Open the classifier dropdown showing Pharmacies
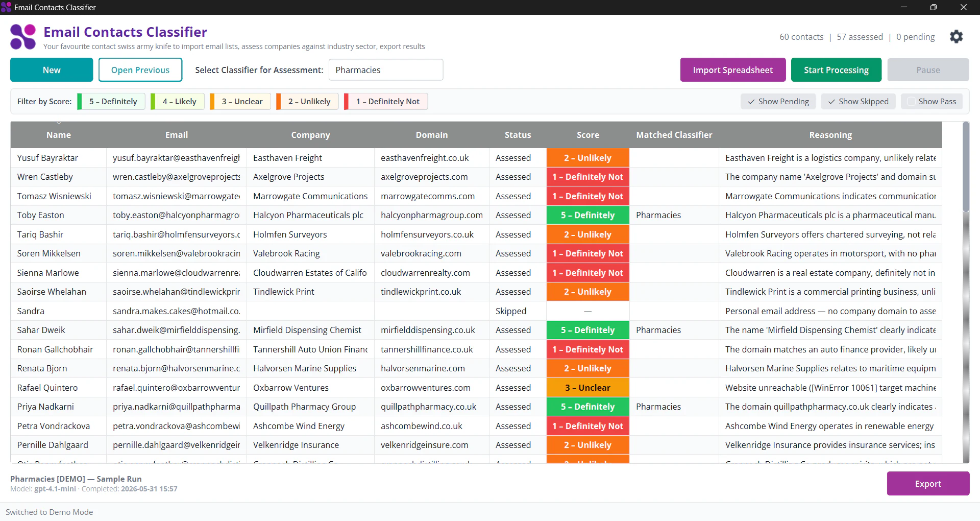The height and width of the screenshot is (521, 980). 386,70
